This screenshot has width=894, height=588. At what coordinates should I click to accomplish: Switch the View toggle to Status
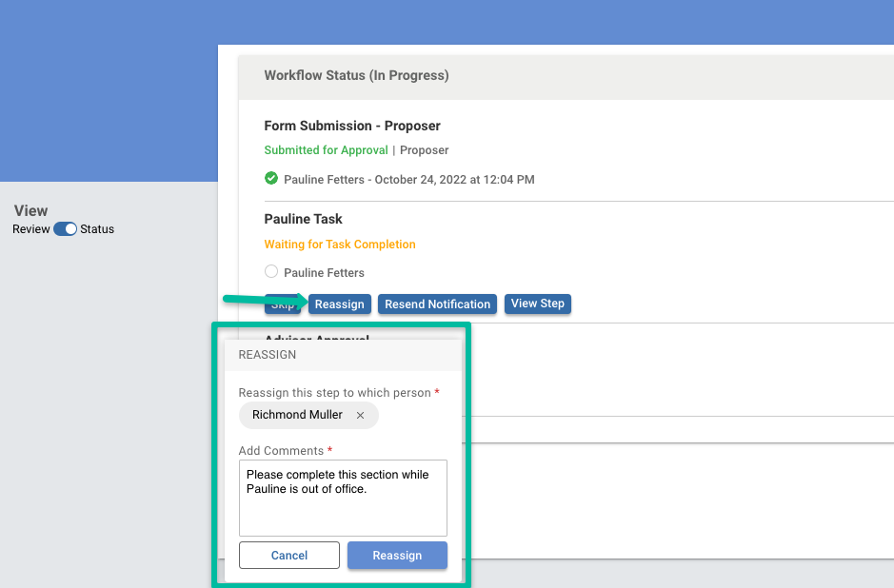pyautogui.click(x=70, y=228)
